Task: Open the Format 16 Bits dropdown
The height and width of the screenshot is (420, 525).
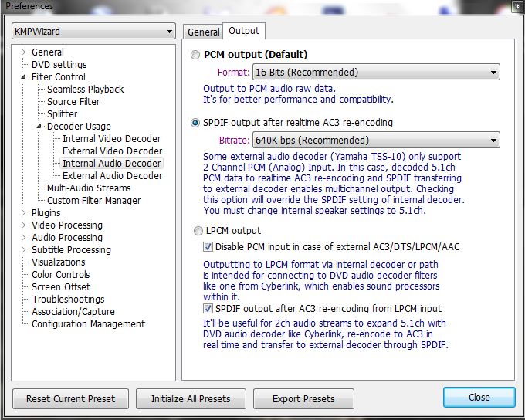Action: tap(376, 73)
